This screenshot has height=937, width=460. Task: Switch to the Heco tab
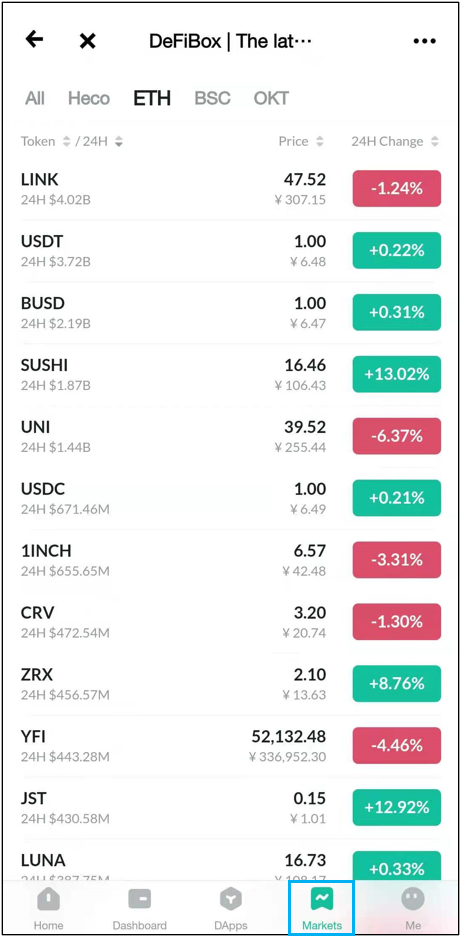click(89, 98)
